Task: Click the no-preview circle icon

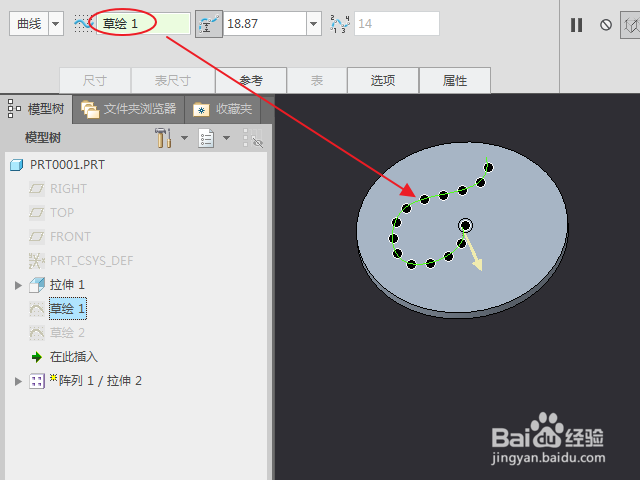Action: 606,25
